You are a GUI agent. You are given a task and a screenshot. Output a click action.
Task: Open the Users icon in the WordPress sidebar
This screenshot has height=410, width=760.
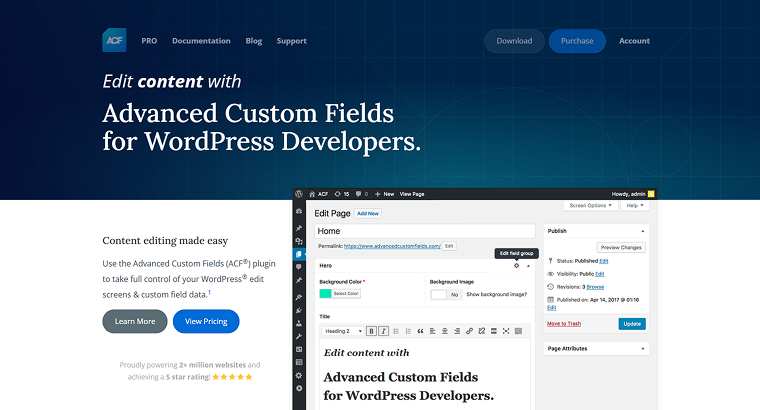299,323
